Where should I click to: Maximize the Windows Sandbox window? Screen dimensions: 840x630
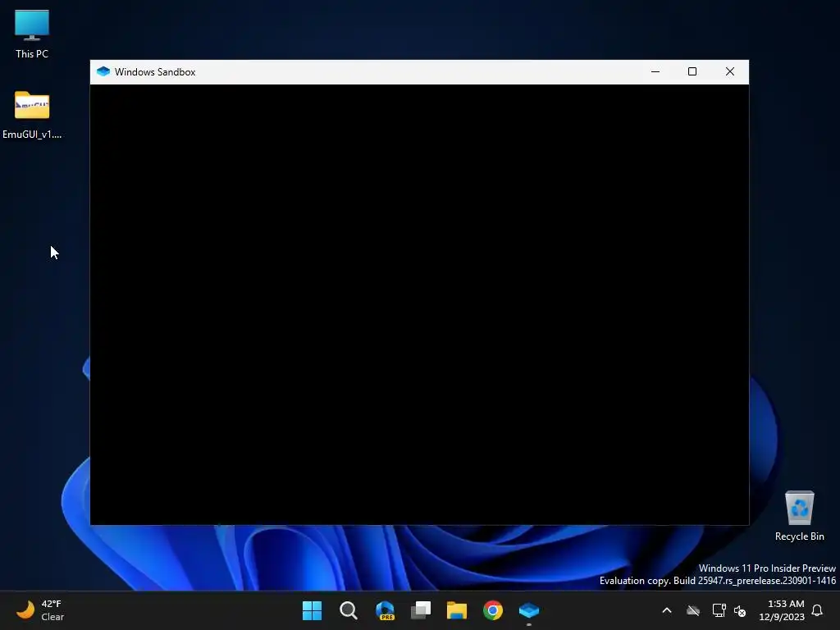point(692,72)
